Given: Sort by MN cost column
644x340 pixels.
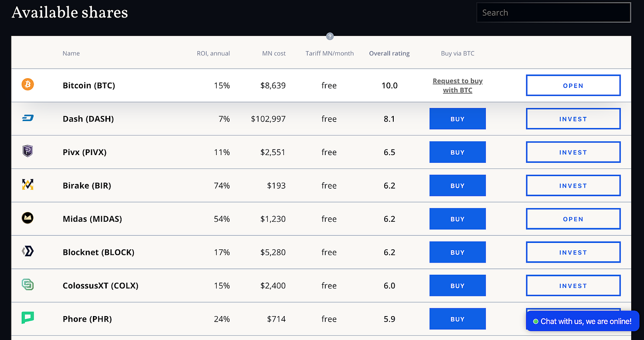Looking at the screenshot, I should coord(274,53).
